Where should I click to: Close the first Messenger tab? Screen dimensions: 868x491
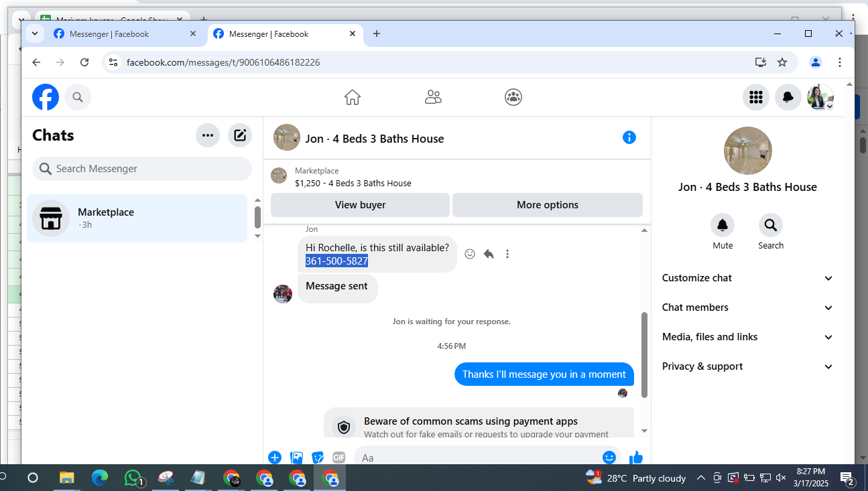click(193, 33)
